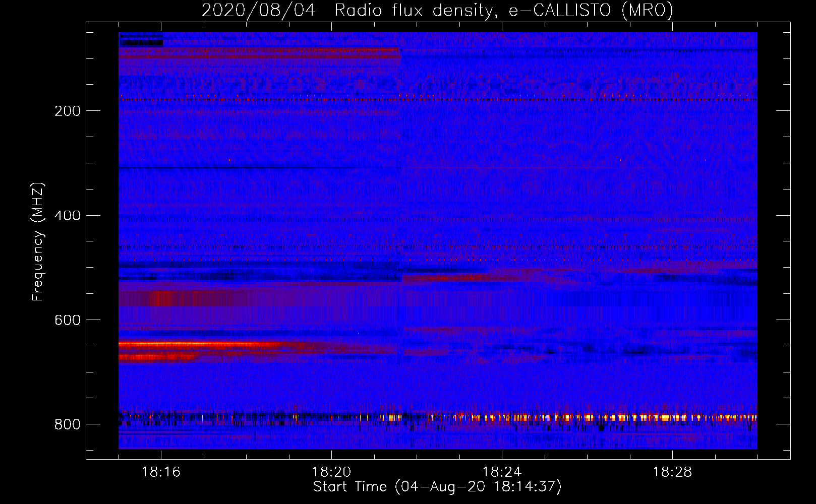
Task: Click the 18:24 time tick label
Action: 502,472
